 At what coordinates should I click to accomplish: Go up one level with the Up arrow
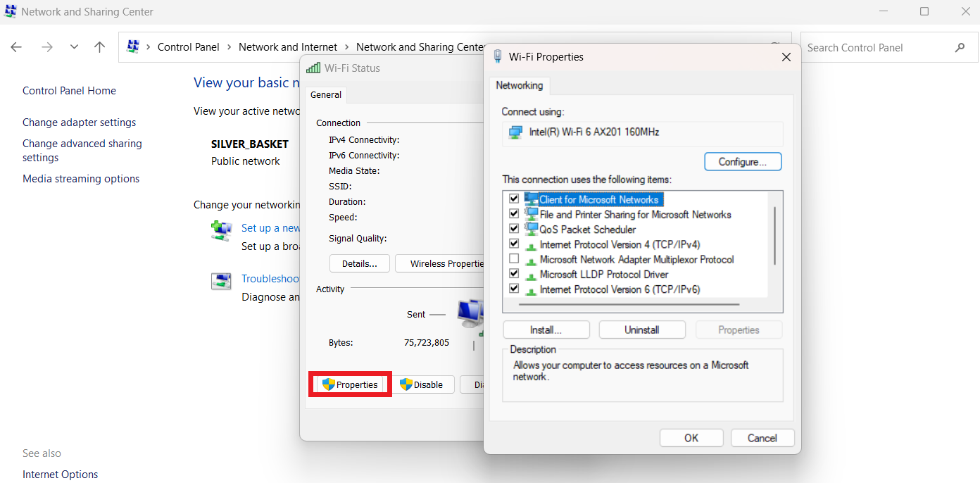[99, 47]
